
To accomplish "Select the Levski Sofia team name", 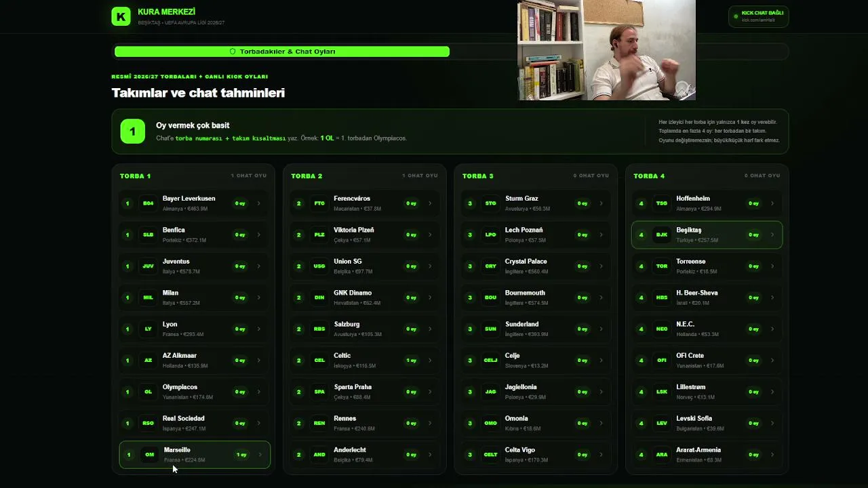I will pos(694,418).
